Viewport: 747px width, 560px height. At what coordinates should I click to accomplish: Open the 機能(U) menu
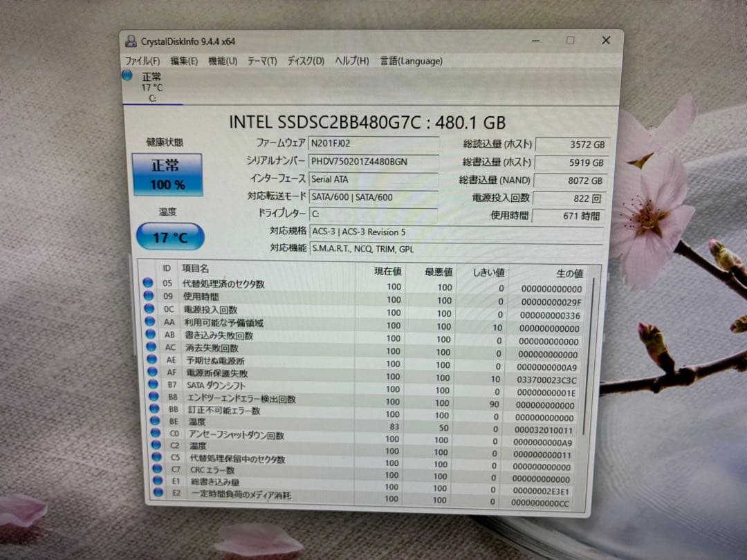click(x=223, y=61)
